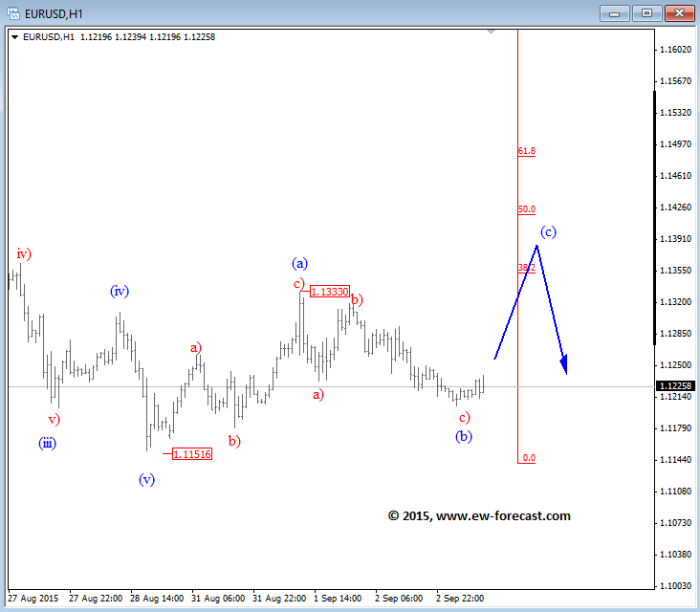Select the blue (c) wave label
This screenshot has width=700, height=612.
(548, 231)
